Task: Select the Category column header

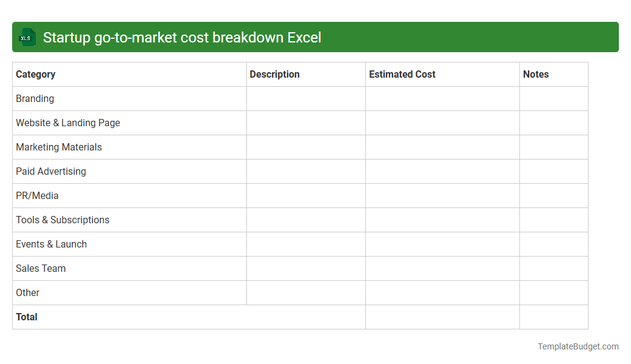Action: (35, 74)
